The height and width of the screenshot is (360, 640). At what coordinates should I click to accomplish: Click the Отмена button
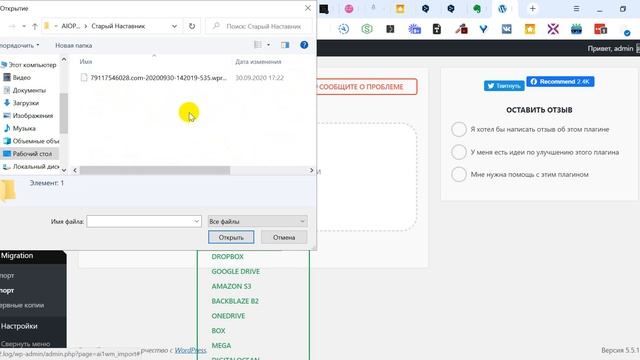click(284, 237)
